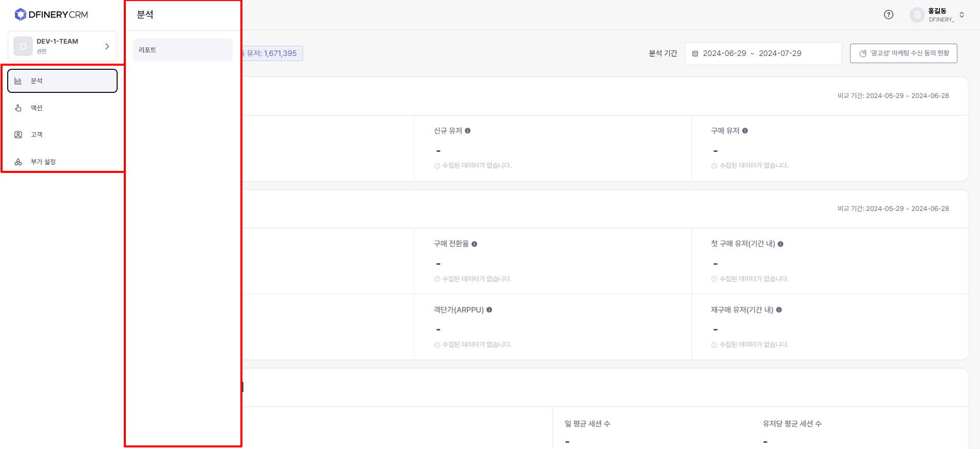Open the 분석 기간 date range picker
The image size is (980, 449).
click(x=763, y=53)
